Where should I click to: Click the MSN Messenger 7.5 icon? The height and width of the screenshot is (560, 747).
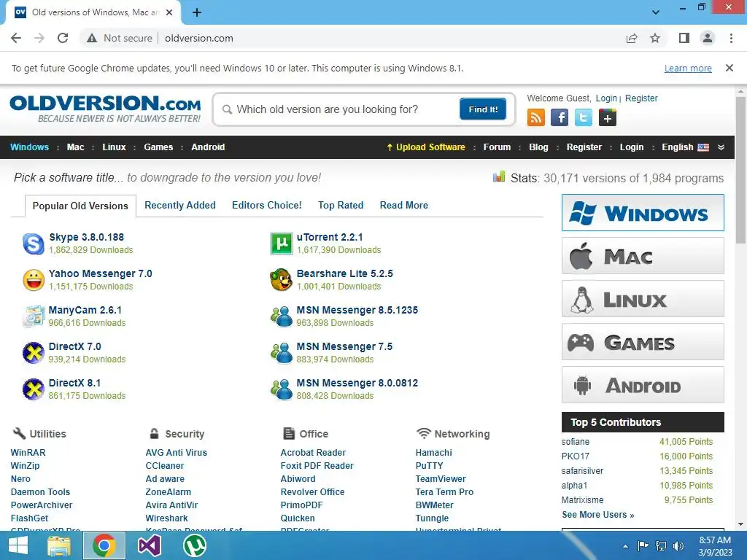281,353
